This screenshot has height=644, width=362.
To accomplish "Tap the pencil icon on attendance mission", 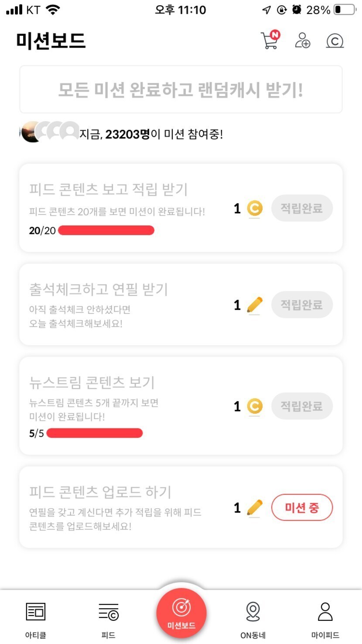I will 255,305.
